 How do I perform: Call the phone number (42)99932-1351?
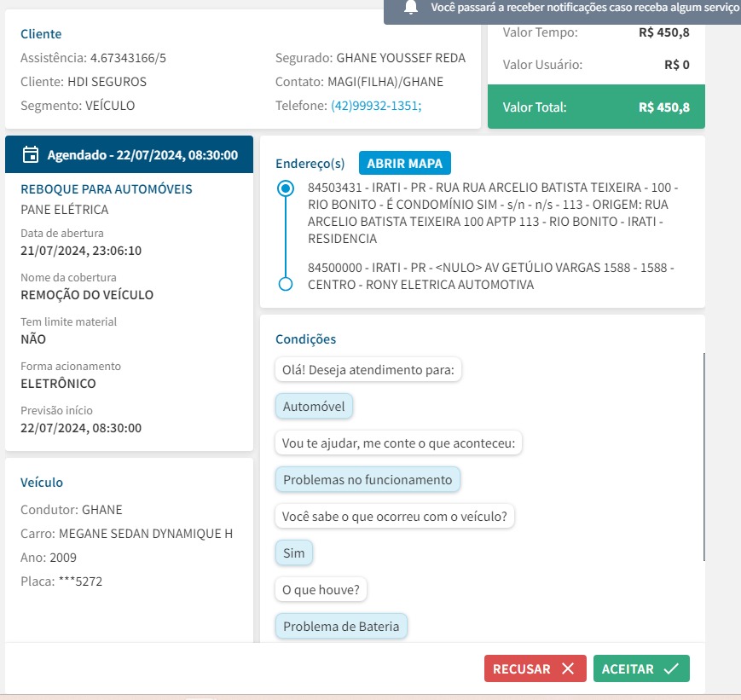tap(376, 106)
